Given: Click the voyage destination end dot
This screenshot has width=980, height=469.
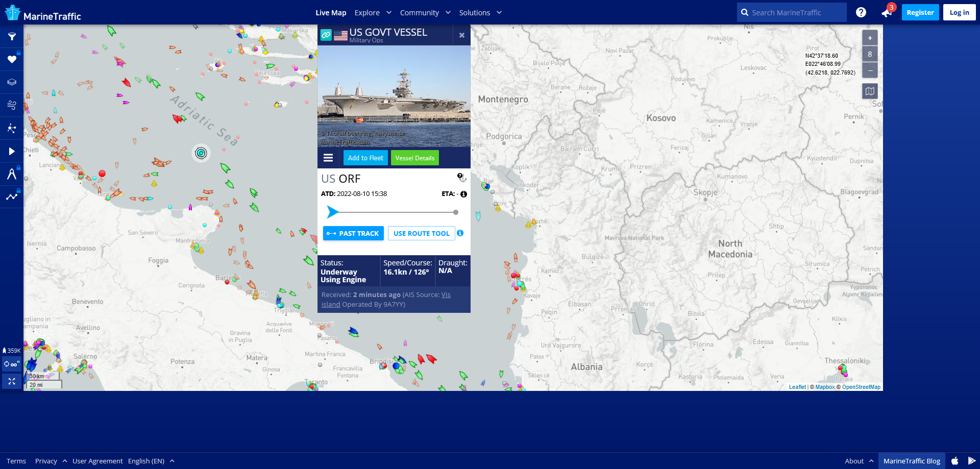Looking at the screenshot, I should [456, 212].
